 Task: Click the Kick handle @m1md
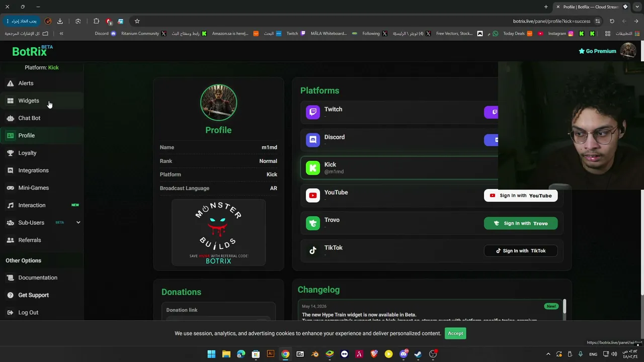[334, 172]
